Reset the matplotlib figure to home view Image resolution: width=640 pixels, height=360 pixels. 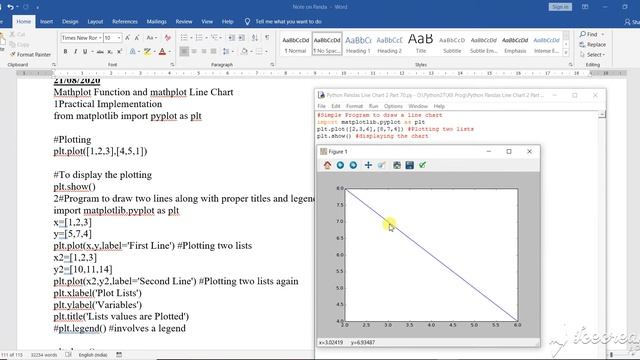click(x=327, y=165)
